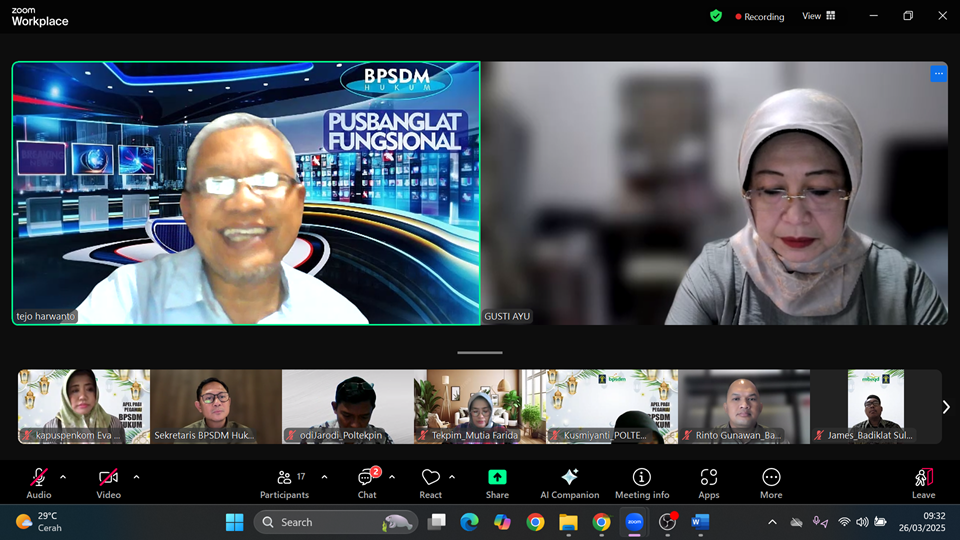Open Wi-Fi network settings in the tray
Viewport: 960px width, 540px height.
coord(844,522)
